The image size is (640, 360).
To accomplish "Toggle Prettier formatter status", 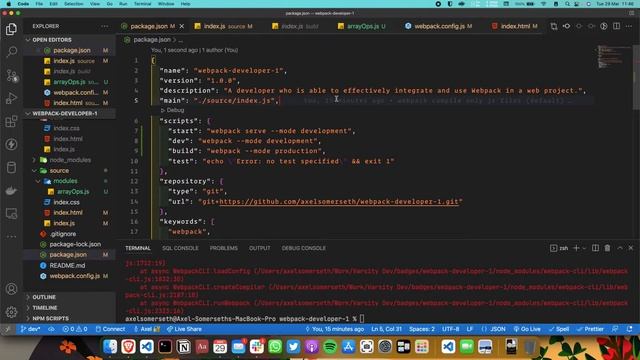I will click(590, 329).
